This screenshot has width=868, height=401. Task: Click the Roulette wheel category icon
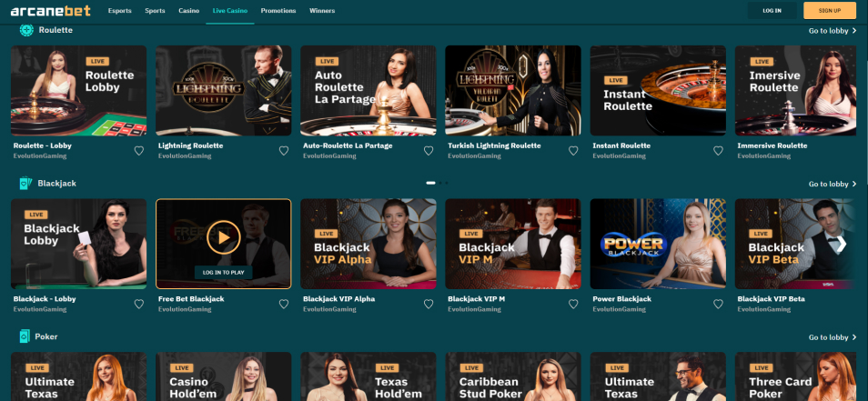(x=26, y=30)
